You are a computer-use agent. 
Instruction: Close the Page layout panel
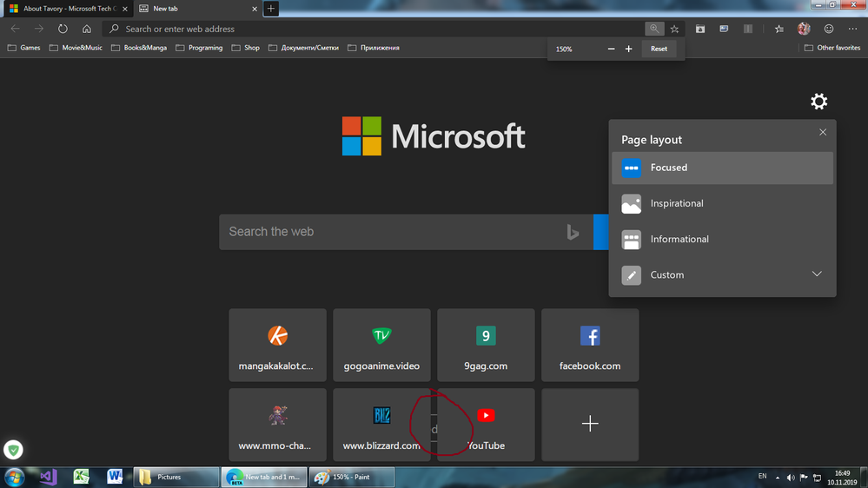823,132
